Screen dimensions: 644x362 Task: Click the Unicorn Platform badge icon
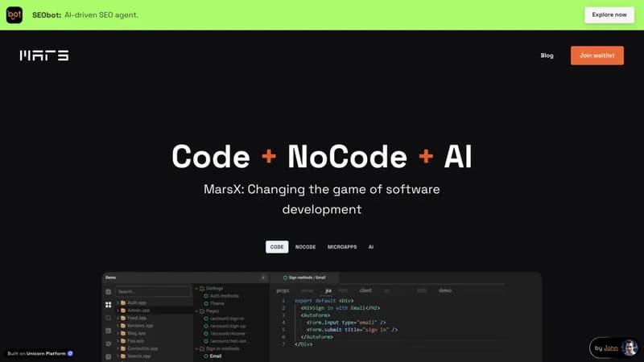70,353
